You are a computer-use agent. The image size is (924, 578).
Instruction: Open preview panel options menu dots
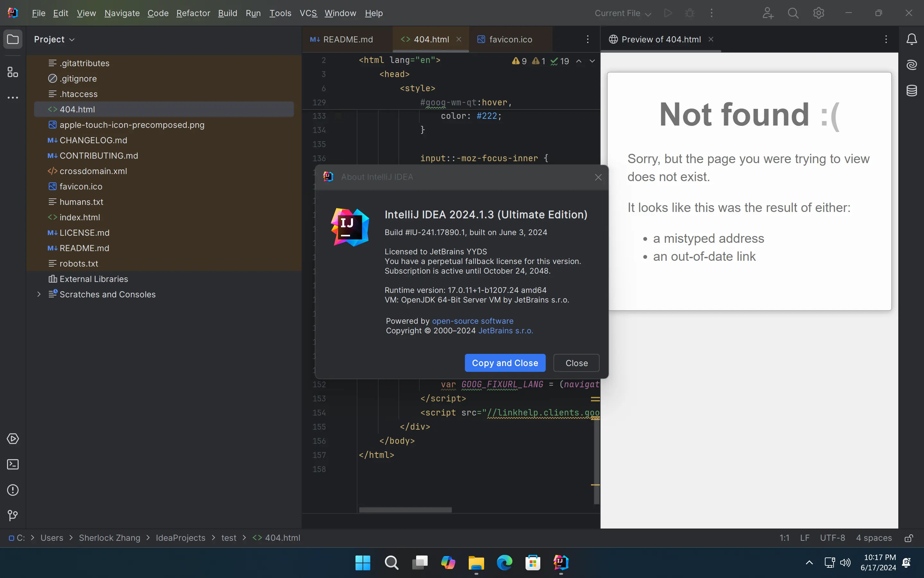coord(886,39)
